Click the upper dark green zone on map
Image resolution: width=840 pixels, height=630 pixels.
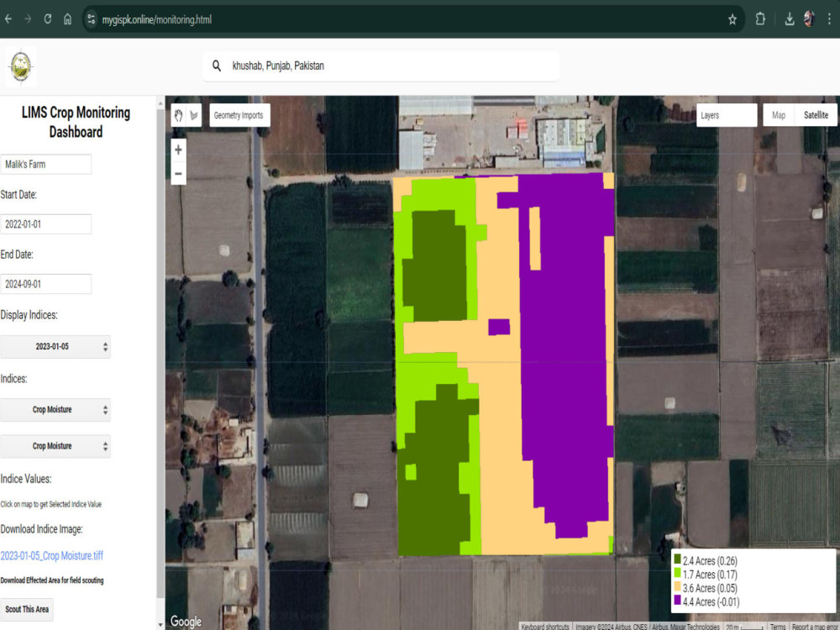(435, 266)
